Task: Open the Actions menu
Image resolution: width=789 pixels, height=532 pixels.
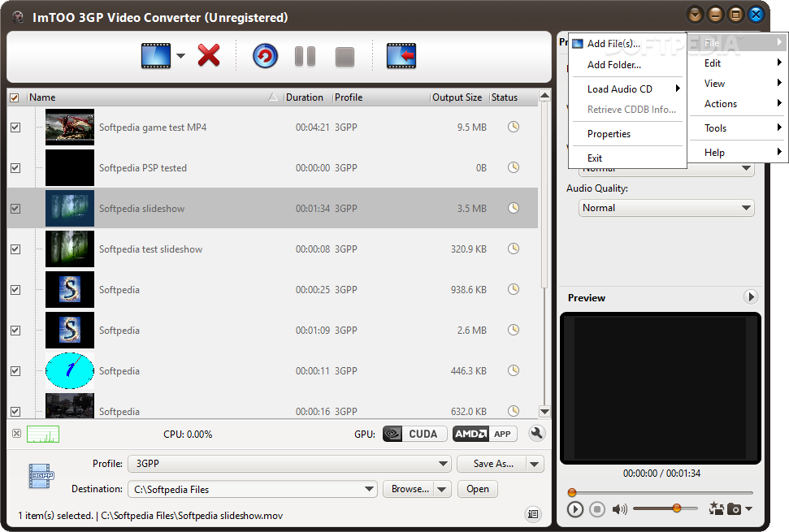Action: [x=739, y=104]
